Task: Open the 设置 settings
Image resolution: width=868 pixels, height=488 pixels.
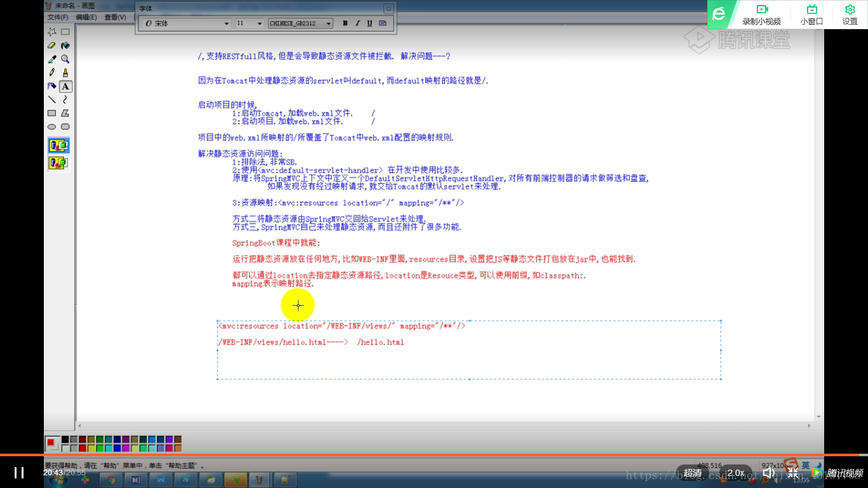Action: 850,15
